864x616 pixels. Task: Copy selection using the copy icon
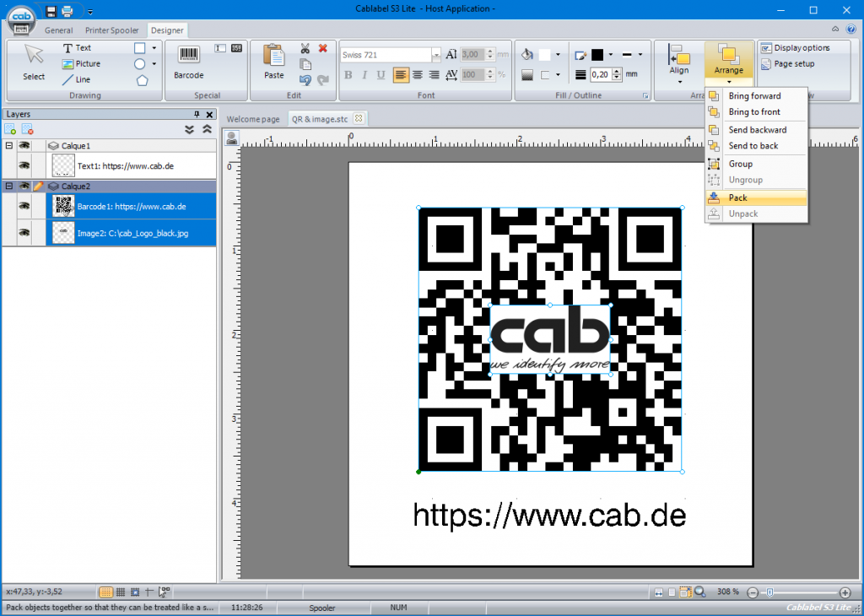coord(305,64)
